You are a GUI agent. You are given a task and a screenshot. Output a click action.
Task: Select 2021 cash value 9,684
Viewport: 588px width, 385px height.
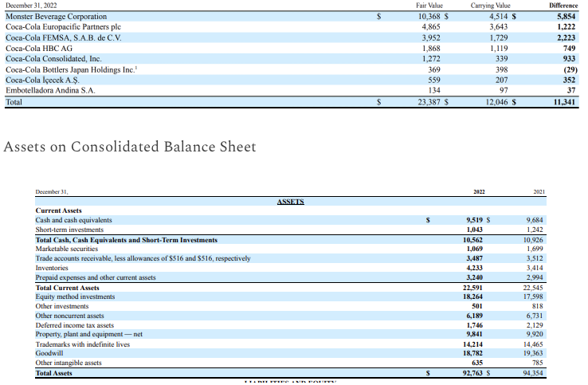coord(535,220)
